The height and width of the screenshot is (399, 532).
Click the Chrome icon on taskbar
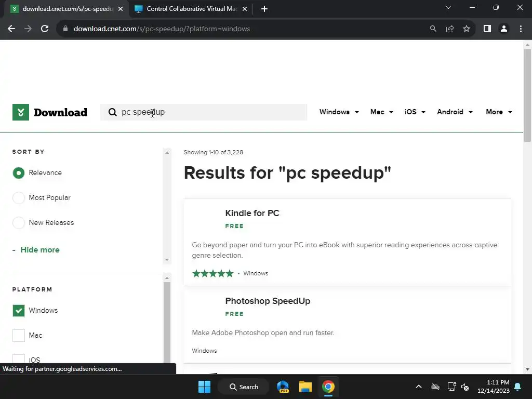coord(328,387)
